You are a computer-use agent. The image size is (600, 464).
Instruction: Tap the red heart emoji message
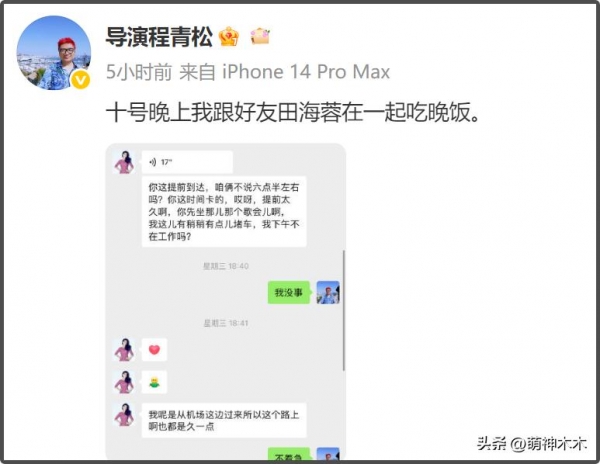pos(154,350)
